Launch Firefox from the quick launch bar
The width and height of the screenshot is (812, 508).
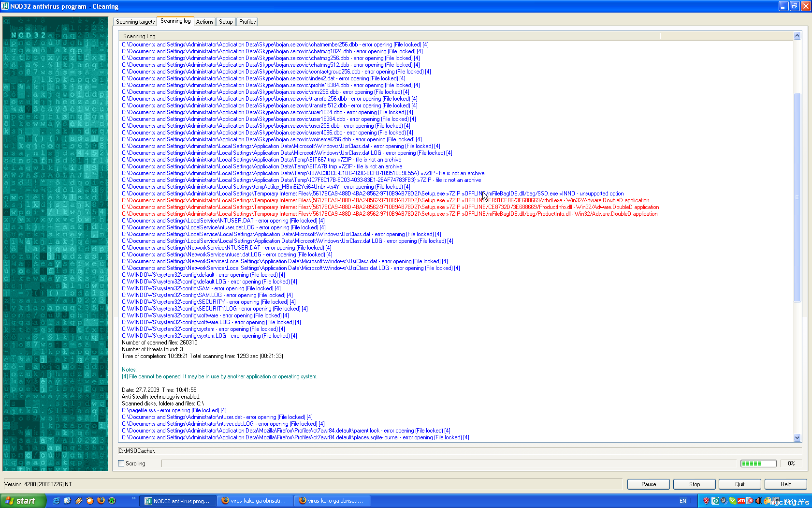coord(101,501)
